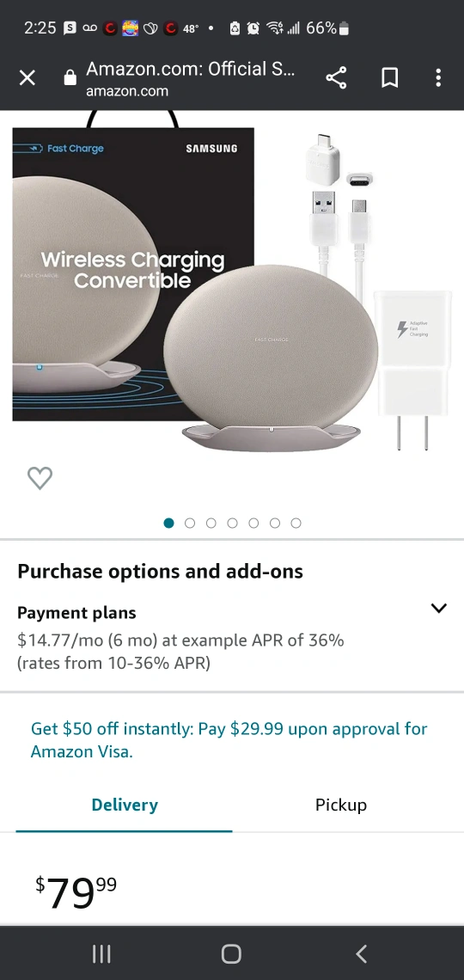Viewport: 464px width, 980px height.
Task: Jump to the last image carousel dot
Action: pos(296,524)
